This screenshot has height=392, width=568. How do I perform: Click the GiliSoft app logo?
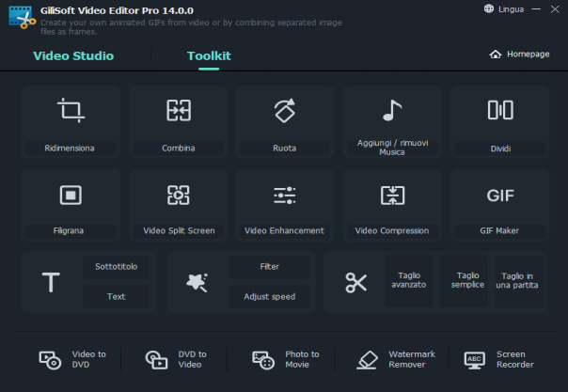pos(22,17)
